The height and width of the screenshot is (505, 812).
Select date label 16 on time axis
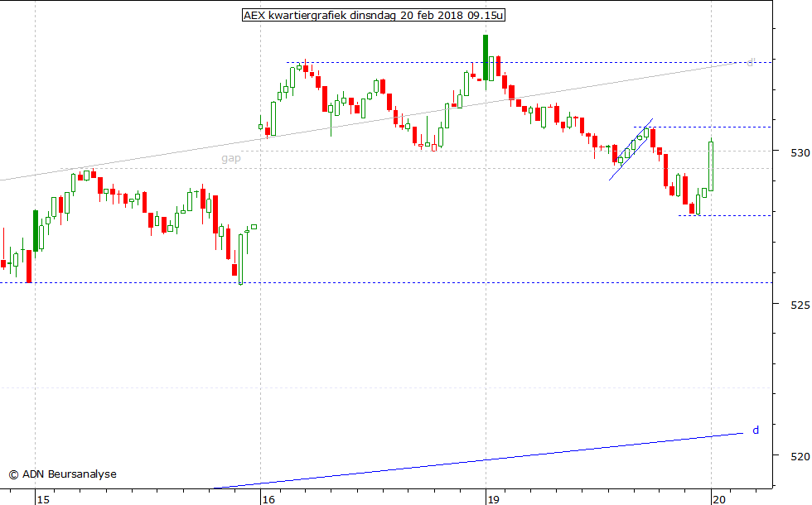[x=268, y=499]
